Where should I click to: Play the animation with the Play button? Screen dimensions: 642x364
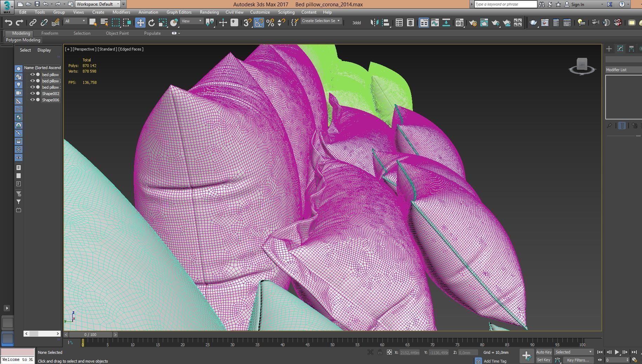click(617, 352)
